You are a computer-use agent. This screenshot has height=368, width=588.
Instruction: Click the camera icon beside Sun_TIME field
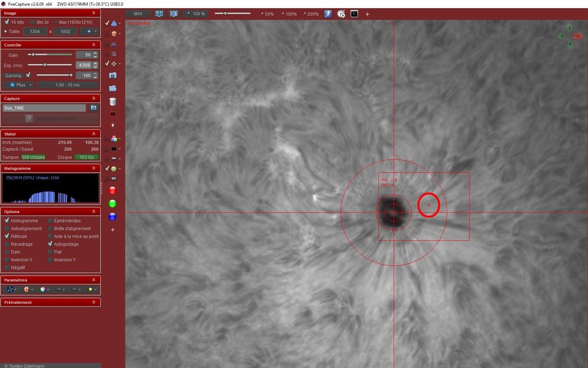click(93, 108)
